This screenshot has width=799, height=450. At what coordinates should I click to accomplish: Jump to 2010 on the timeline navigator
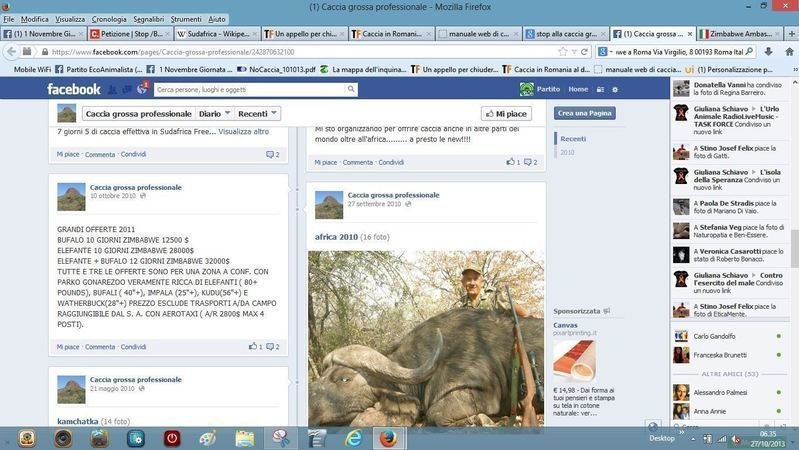567,153
